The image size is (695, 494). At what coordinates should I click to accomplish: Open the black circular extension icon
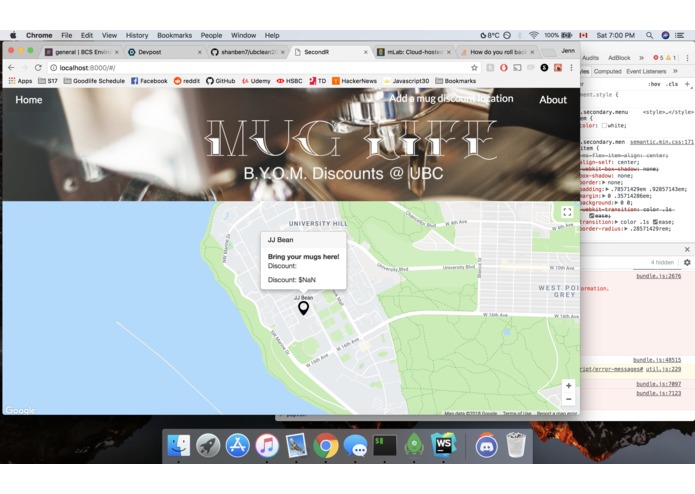[544, 68]
